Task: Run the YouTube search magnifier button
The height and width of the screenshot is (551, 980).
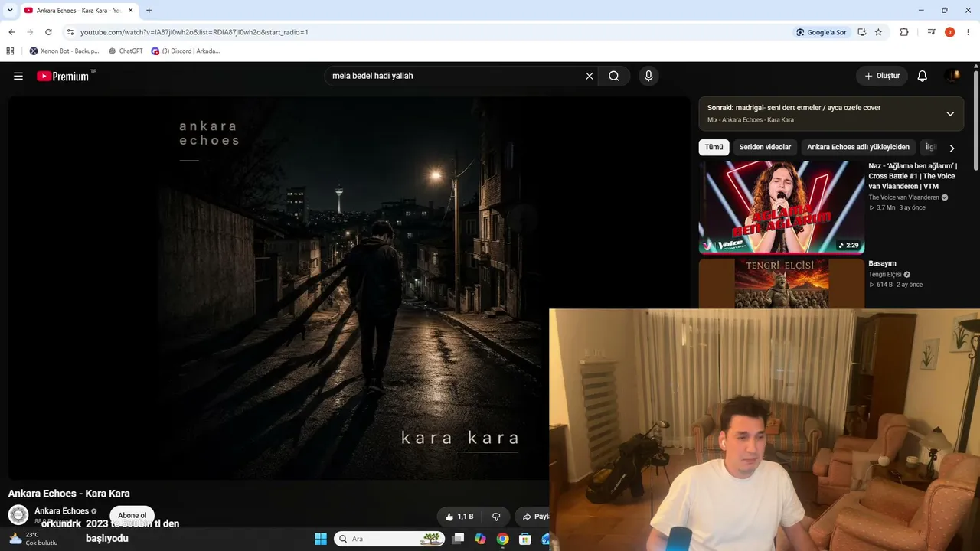Action: tap(614, 76)
